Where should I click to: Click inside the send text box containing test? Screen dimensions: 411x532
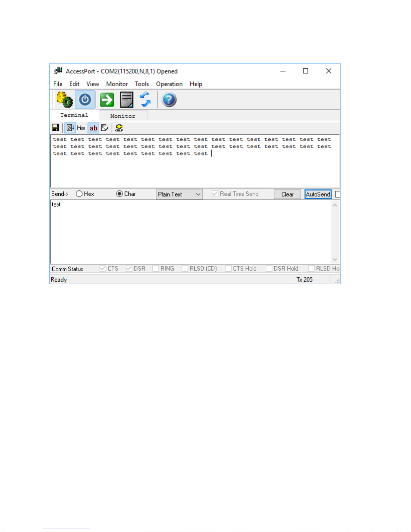click(x=191, y=232)
